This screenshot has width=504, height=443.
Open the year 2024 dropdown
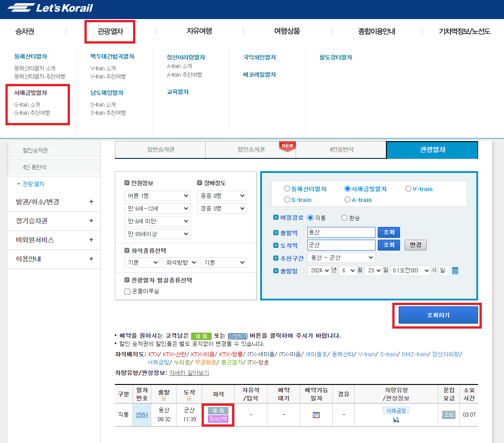click(x=320, y=271)
